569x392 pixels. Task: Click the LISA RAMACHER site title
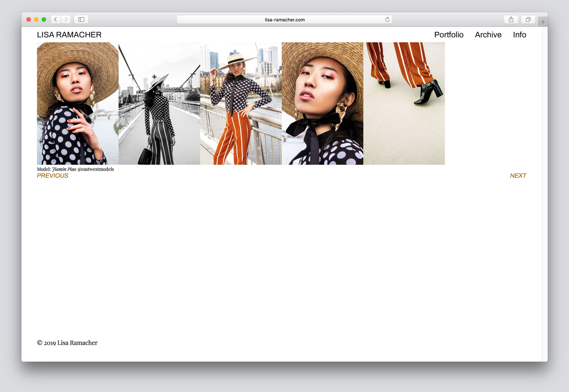pos(69,35)
